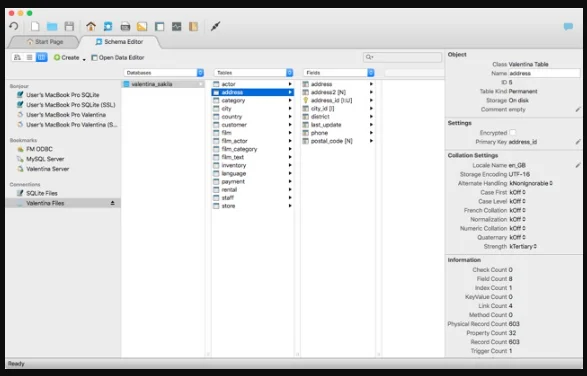587x376 pixels.
Task: Select the category table
Action: point(253,100)
